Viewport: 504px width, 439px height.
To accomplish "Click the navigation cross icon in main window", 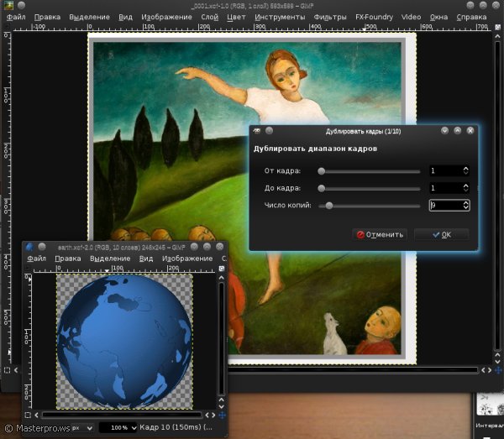I will pyautogui.click(x=498, y=370).
